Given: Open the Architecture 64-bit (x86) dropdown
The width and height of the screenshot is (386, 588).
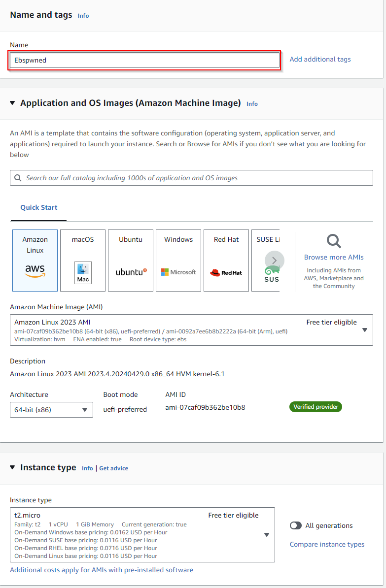Looking at the screenshot, I should (x=51, y=410).
